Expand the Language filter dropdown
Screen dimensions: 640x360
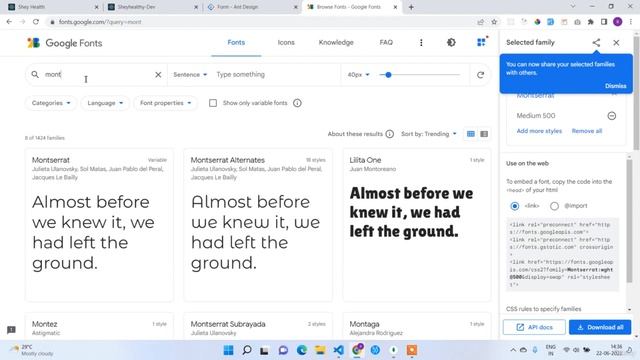pos(105,103)
